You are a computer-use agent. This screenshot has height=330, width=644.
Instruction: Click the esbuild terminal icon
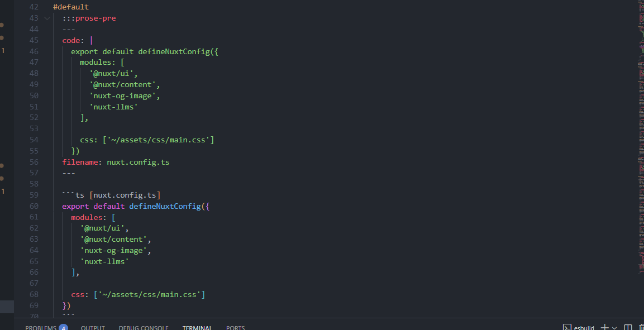tap(567, 328)
